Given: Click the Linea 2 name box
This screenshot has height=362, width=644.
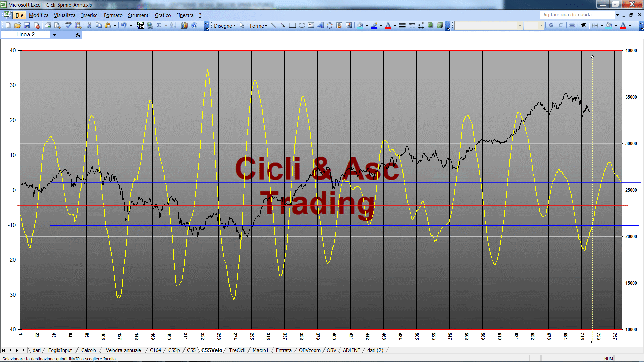Looking at the screenshot, I should [x=25, y=35].
